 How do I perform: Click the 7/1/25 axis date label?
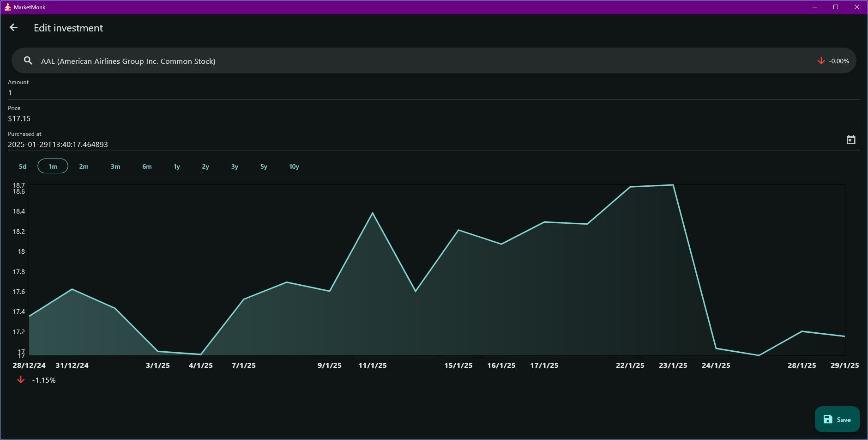click(244, 365)
